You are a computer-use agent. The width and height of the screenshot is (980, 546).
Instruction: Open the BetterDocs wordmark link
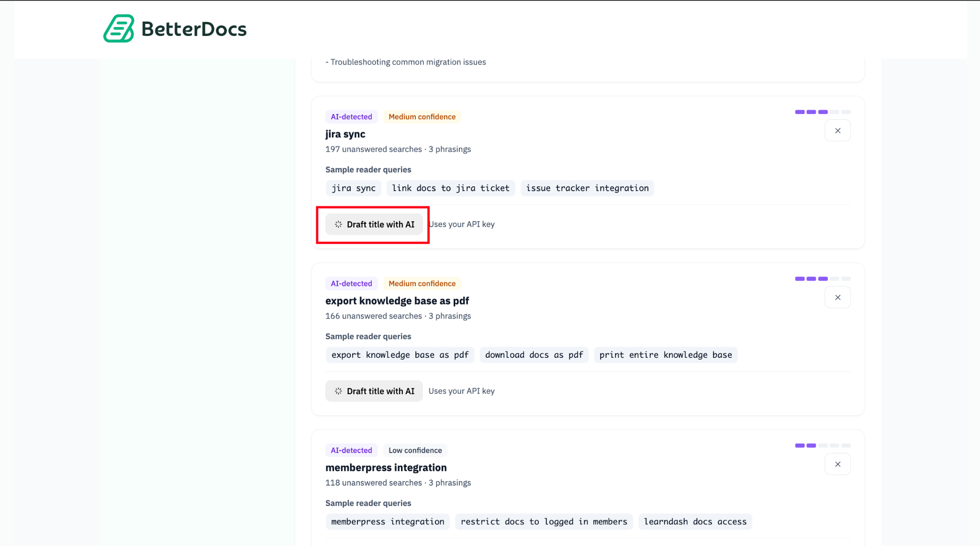194,29
